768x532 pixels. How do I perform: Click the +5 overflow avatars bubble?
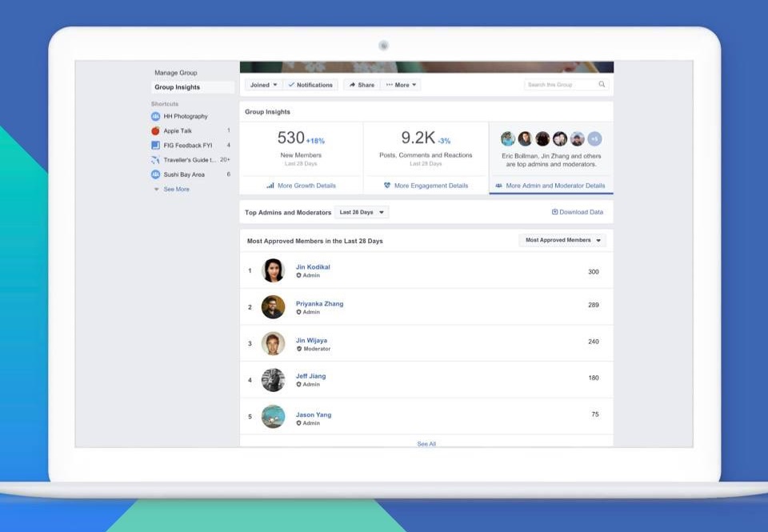tap(593, 138)
